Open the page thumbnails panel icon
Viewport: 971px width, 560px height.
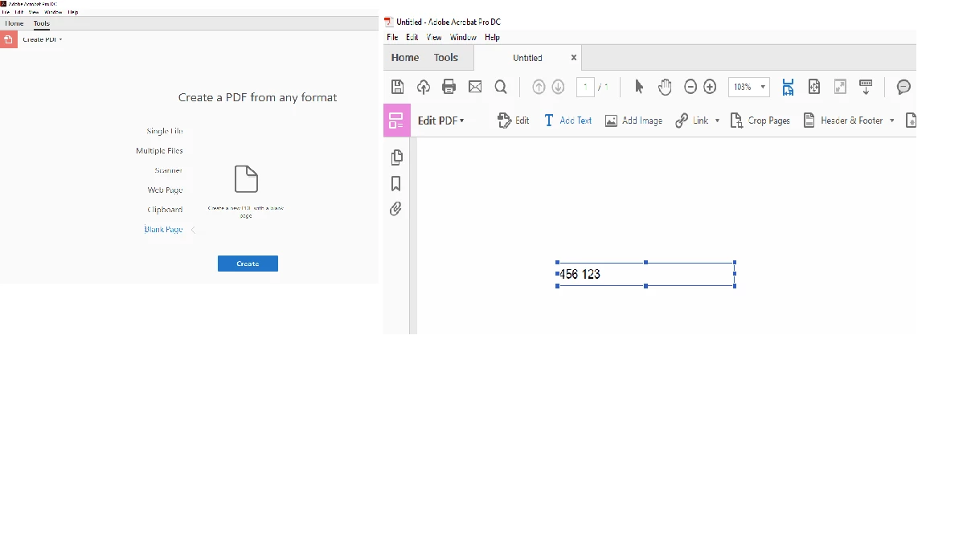pos(396,157)
